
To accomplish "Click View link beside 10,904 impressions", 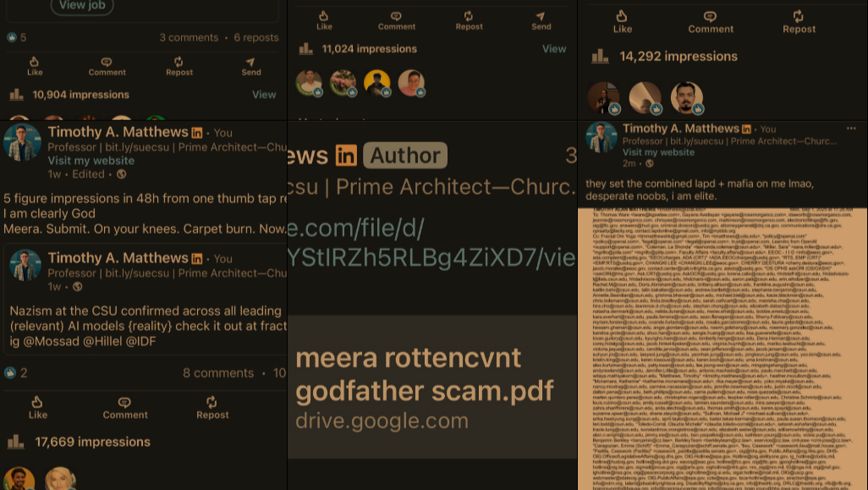I will coord(264,95).
